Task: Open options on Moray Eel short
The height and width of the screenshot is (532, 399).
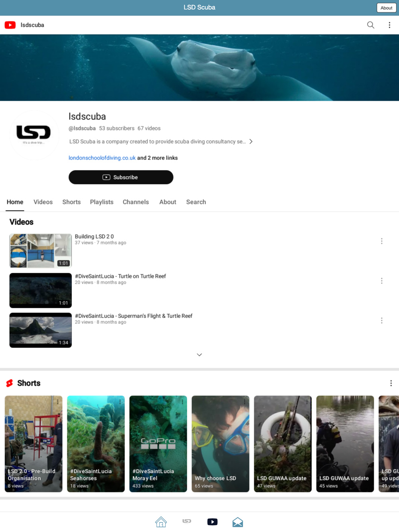Action: pyautogui.click(x=182, y=402)
